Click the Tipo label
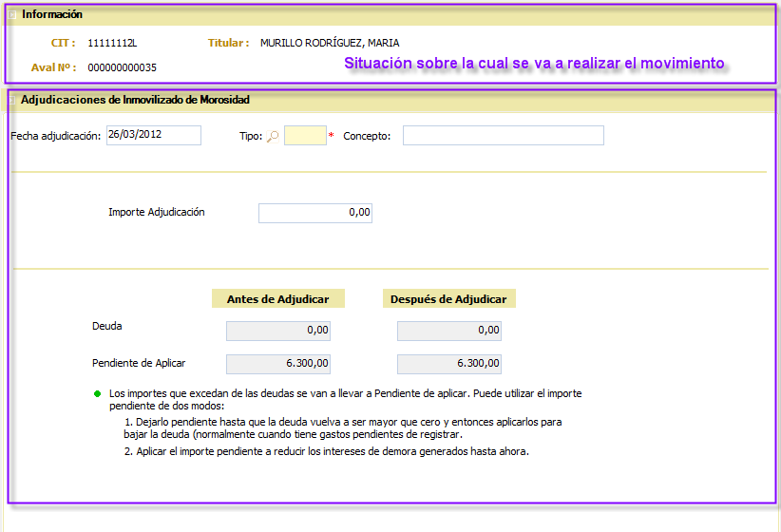Image resolution: width=781 pixels, height=532 pixels. (x=251, y=136)
